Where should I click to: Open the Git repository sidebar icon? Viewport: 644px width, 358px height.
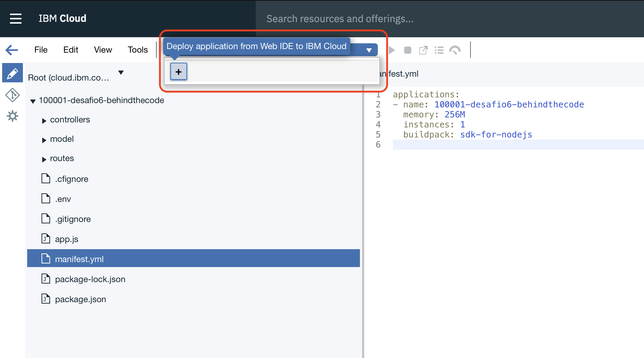point(13,95)
